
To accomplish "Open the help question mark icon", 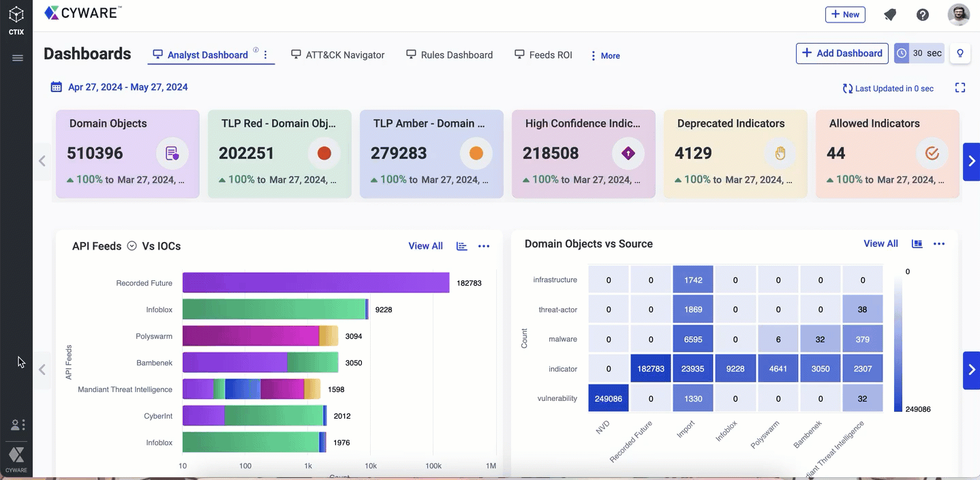I will pyautogui.click(x=923, y=15).
